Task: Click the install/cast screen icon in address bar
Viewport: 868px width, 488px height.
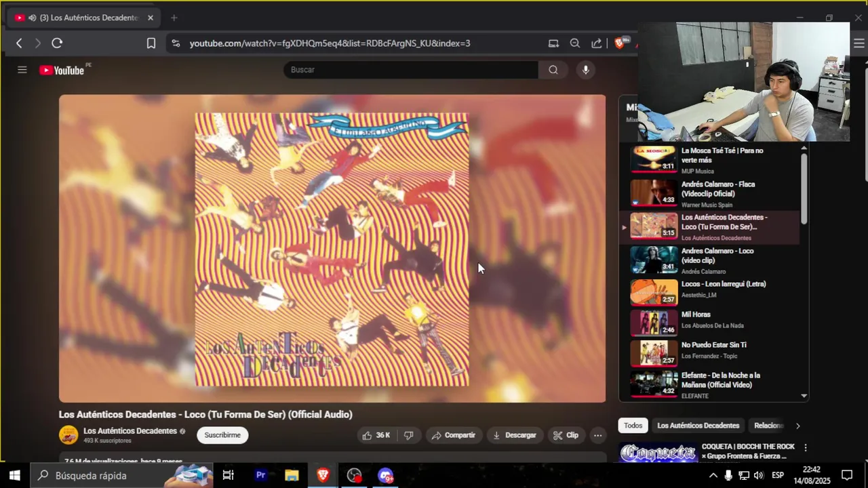Action: point(553,43)
